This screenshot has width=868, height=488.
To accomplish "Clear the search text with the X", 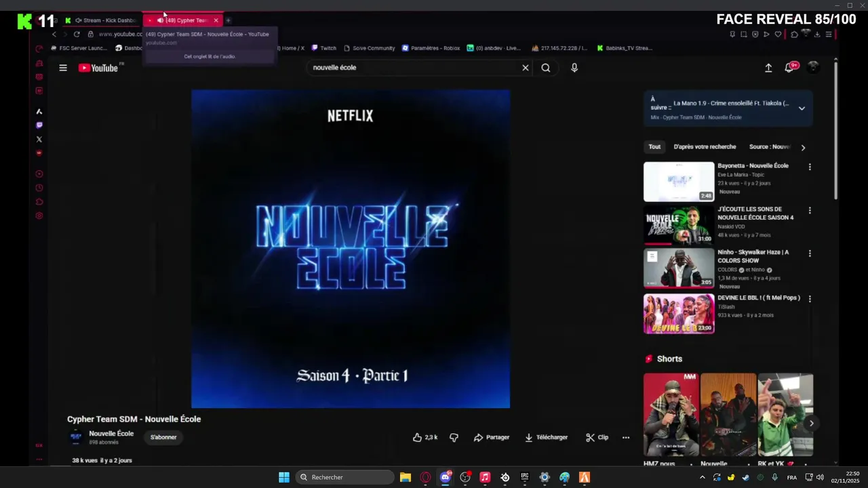I will coord(525,68).
